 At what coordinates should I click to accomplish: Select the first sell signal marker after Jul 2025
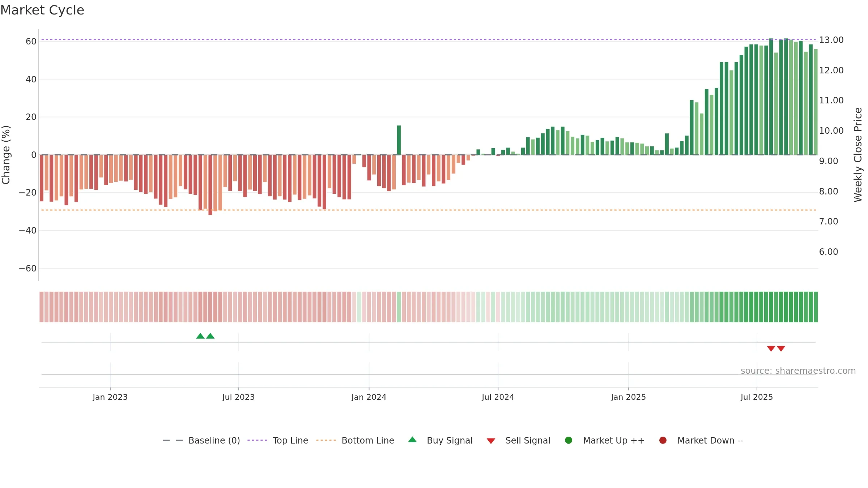771,348
